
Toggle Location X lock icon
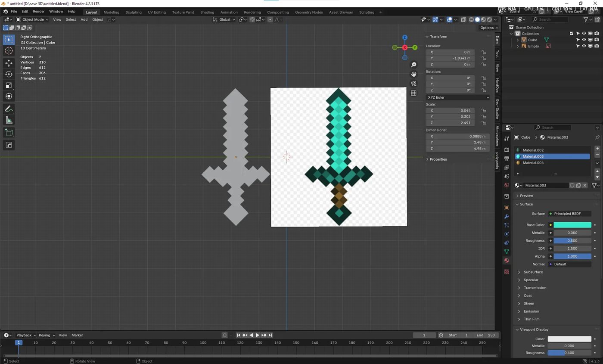tap(484, 52)
